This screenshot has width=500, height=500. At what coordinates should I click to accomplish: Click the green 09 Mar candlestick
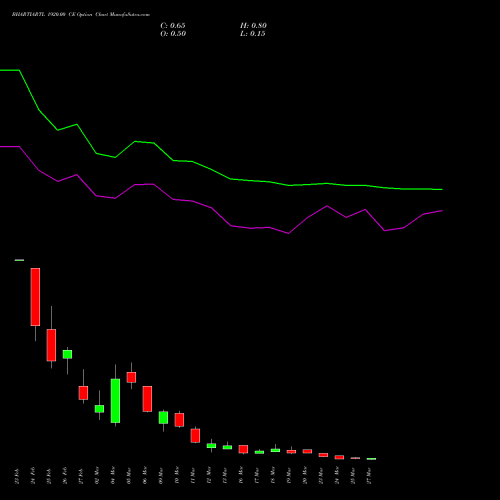(x=163, y=418)
